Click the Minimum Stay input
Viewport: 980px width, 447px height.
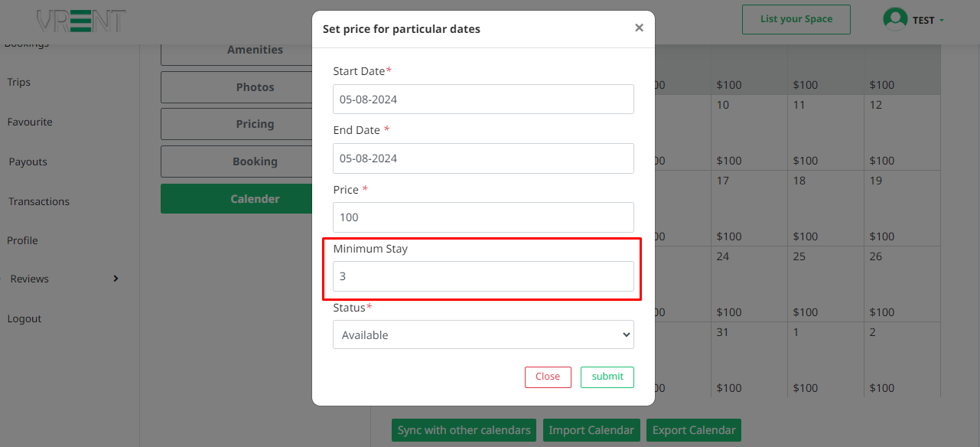483,276
